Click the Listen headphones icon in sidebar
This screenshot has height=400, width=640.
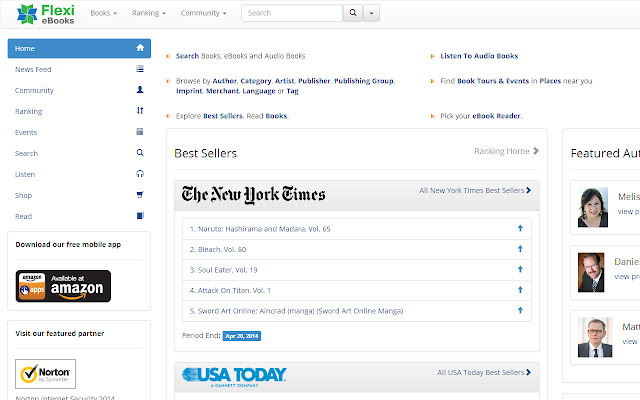coord(140,174)
